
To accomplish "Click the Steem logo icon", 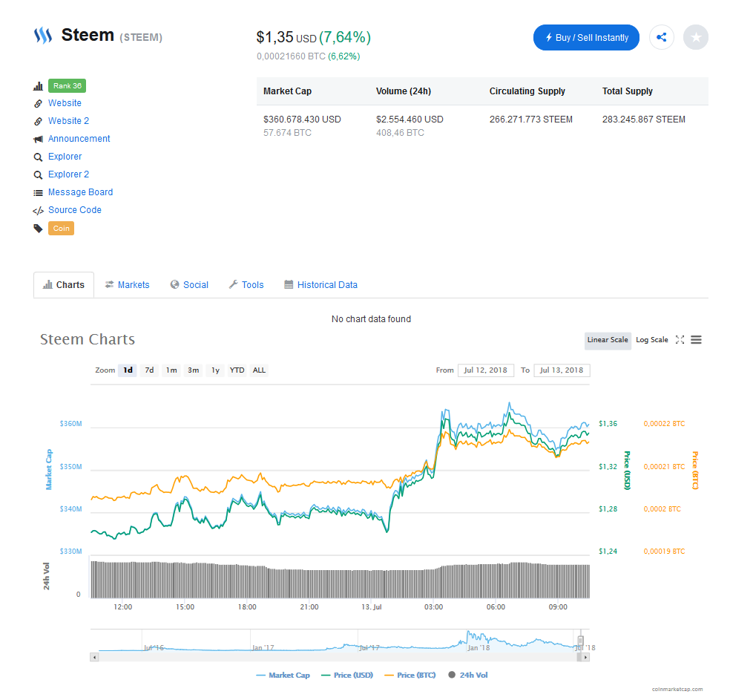I will (x=43, y=36).
